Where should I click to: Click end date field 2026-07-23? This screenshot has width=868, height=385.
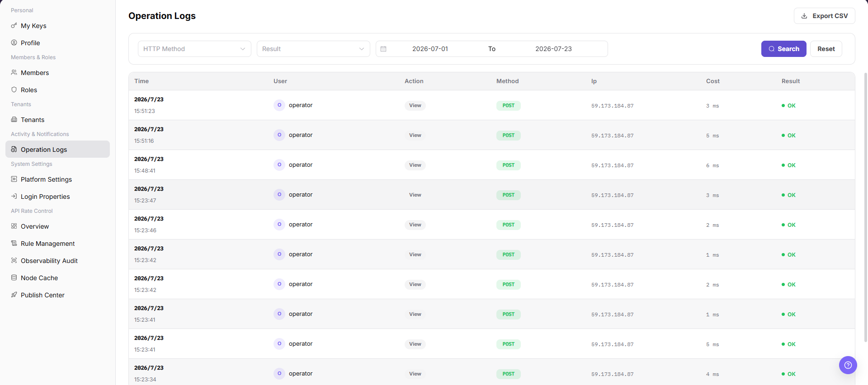(553, 49)
